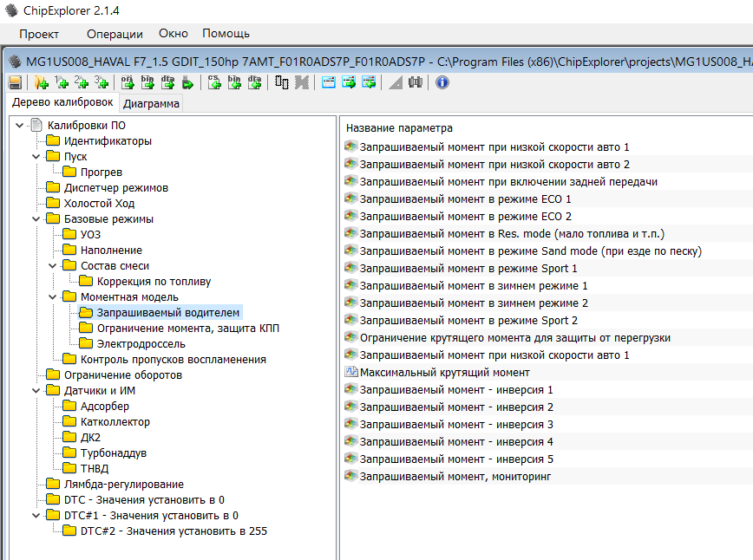Click the compare files toolbar icon

pos(282,82)
